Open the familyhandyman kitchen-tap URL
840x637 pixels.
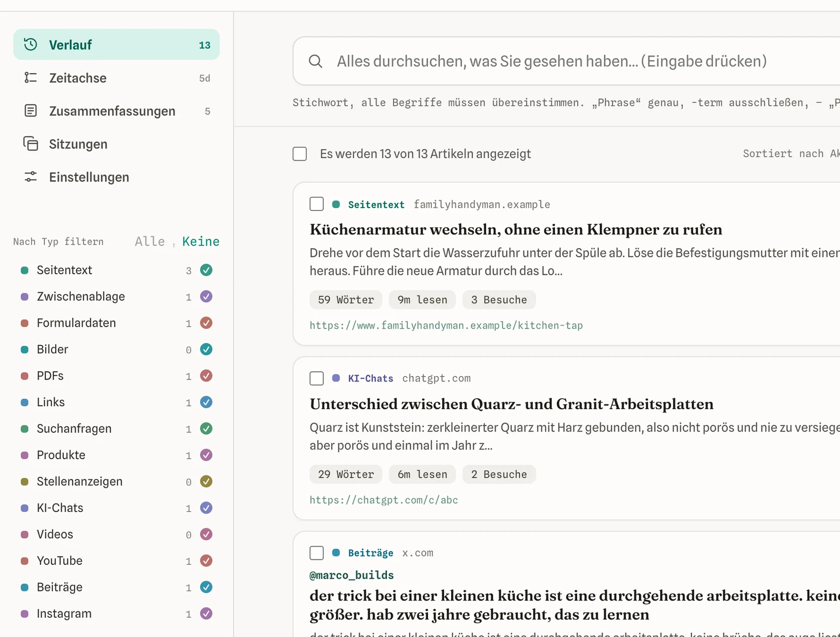tap(446, 325)
